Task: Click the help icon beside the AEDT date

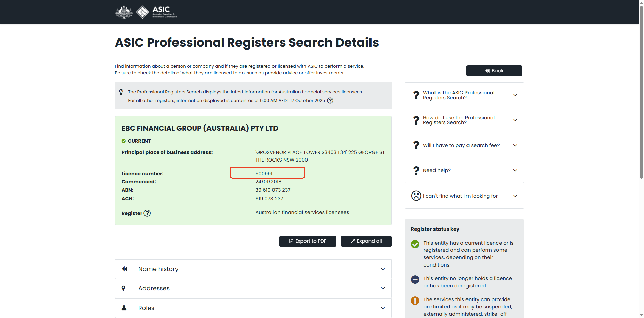Action: coord(330,101)
